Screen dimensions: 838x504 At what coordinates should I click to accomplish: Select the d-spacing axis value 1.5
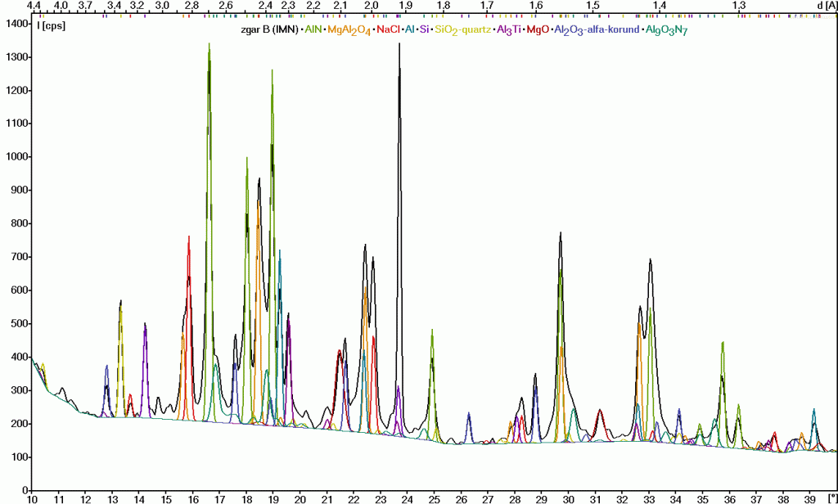(x=592, y=6)
